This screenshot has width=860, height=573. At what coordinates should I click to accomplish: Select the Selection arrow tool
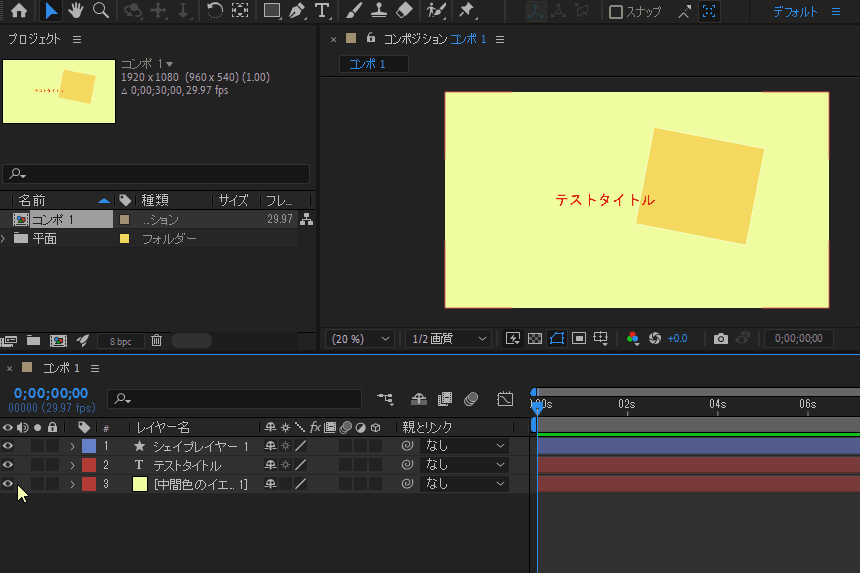tap(50, 10)
